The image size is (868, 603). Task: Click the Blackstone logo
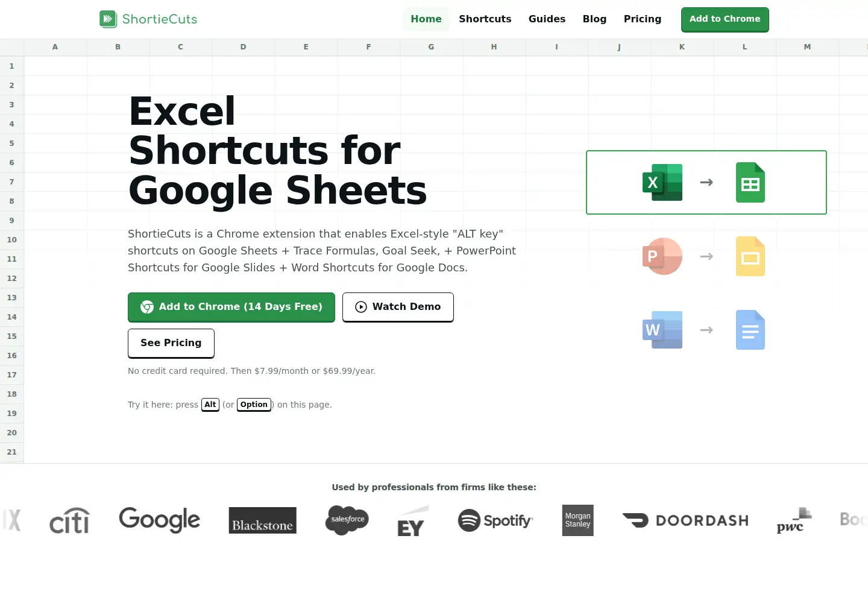click(x=263, y=520)
